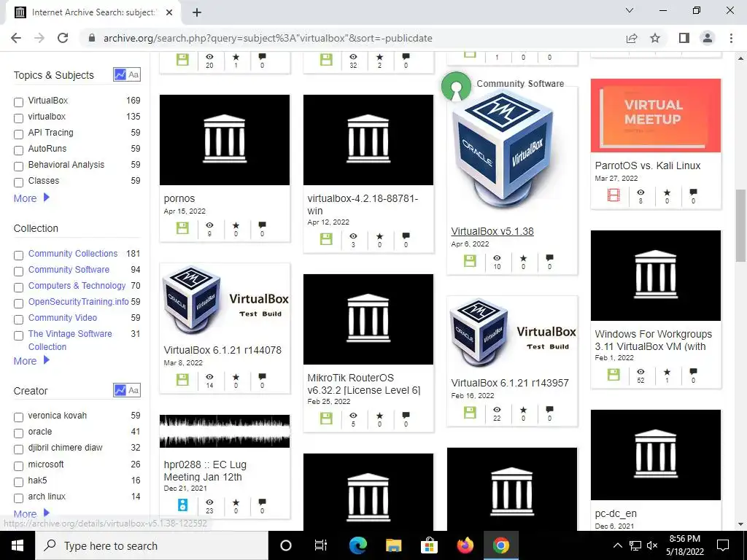Viewport: 747px width, 560px height.
Task: Click favorites star under virtualbox-4.2.18-88781-win
Action: [379, 236]
